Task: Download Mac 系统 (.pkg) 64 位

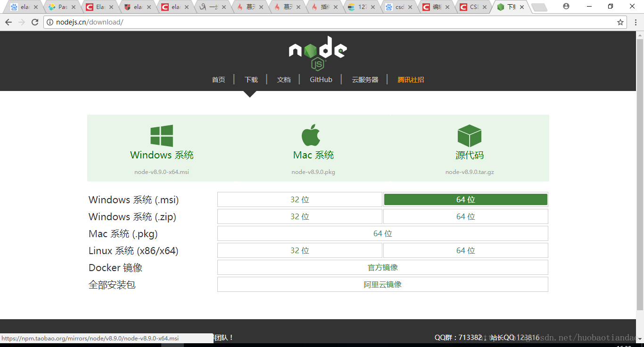Action: (383, 233)
